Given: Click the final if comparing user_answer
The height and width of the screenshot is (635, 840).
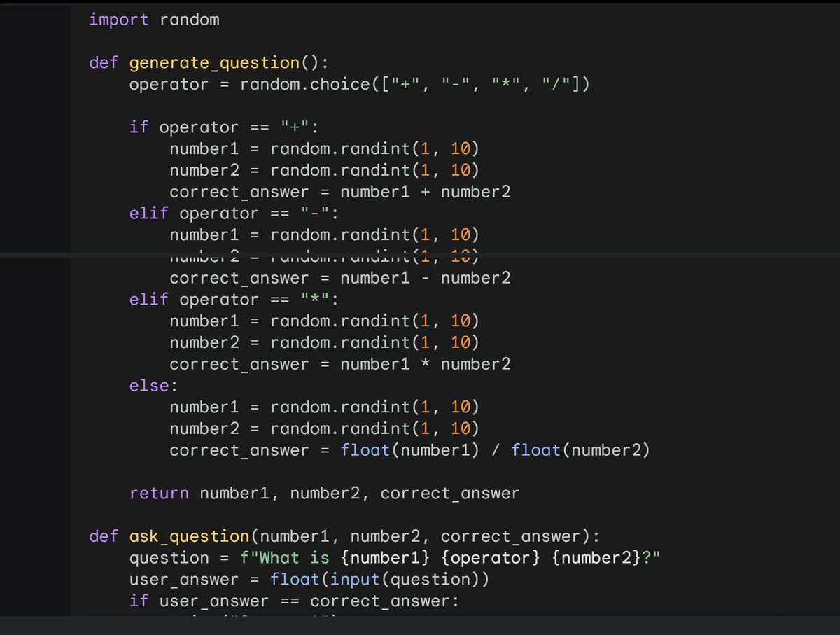Looking at the screenshot, I should click(x=137, y=601).
